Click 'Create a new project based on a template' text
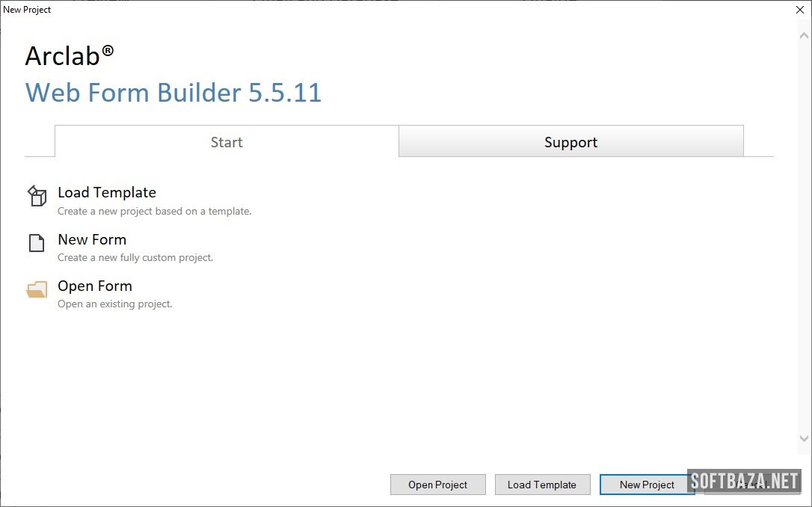This screenshot has height=507, width=812. [x=154, y=212]
